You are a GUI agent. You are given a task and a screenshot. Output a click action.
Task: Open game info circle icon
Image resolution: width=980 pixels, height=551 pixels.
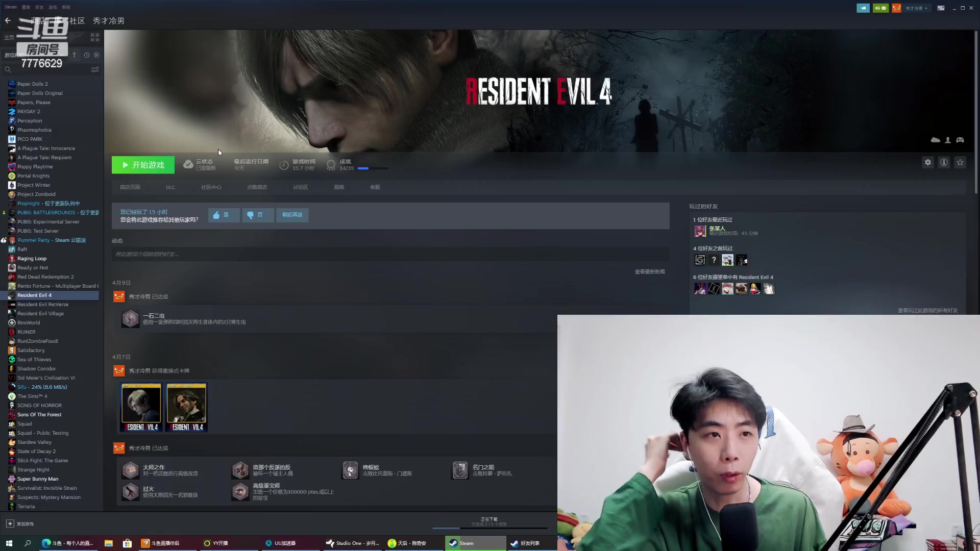(944, 162)
